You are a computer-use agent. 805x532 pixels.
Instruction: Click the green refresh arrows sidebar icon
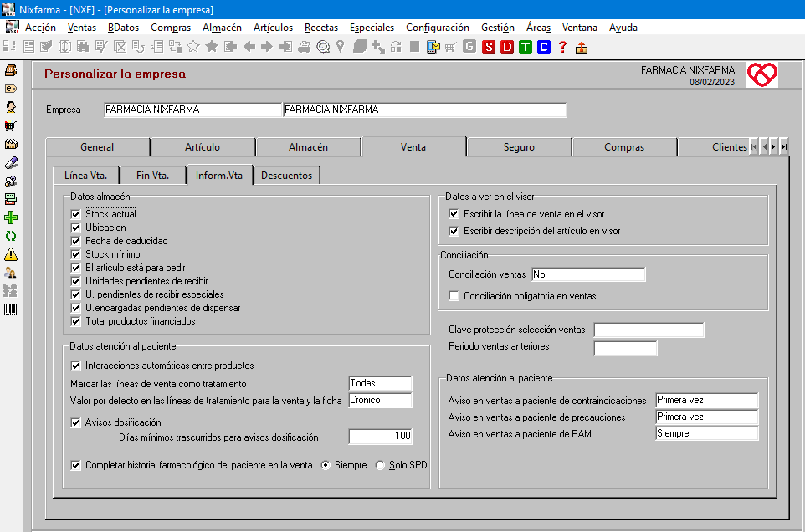[11, 236]
